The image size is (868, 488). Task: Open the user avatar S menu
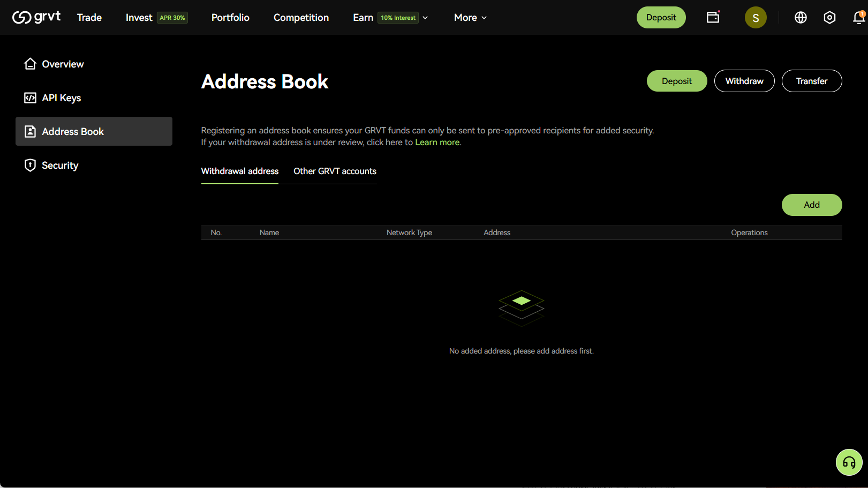755,18
